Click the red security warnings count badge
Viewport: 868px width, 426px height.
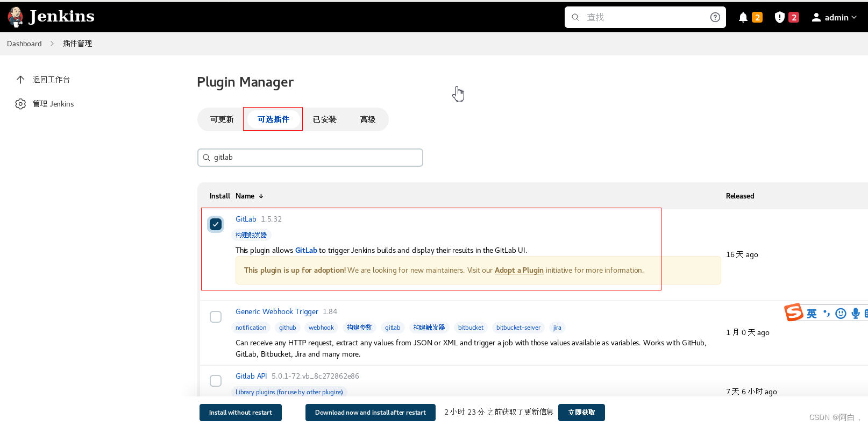[x=794, y=17]
